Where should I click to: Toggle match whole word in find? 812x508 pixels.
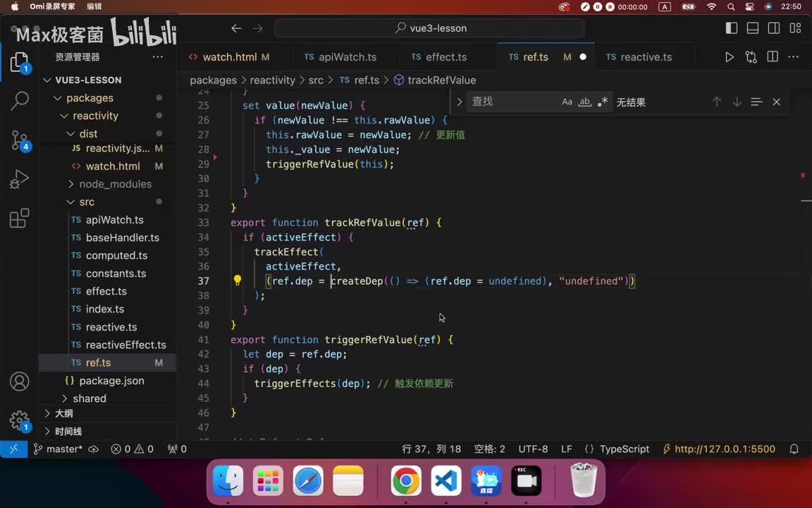[x=584, y=102]
